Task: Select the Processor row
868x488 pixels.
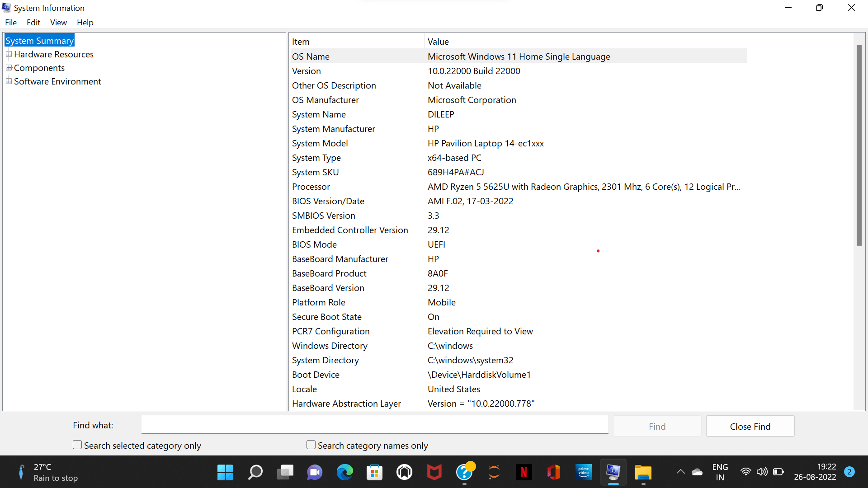Action: [x=518, y=187]
